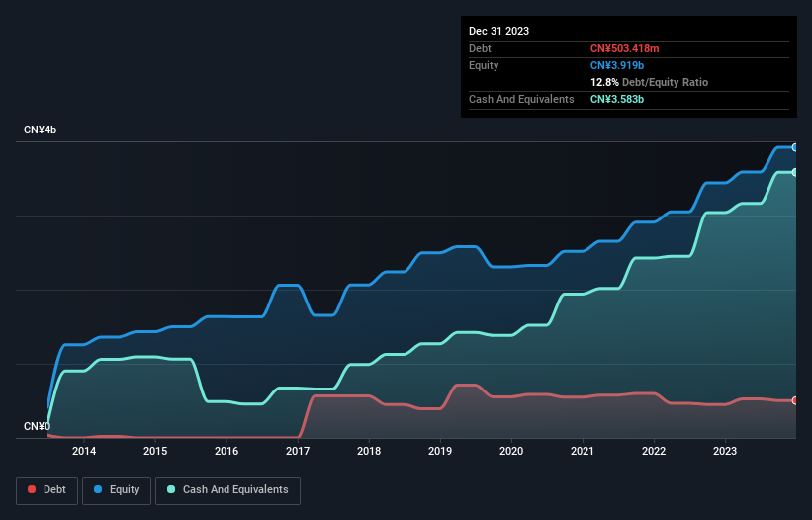Click the tooltip's Equity row label
812x520 pixels.
coord(484,65)
